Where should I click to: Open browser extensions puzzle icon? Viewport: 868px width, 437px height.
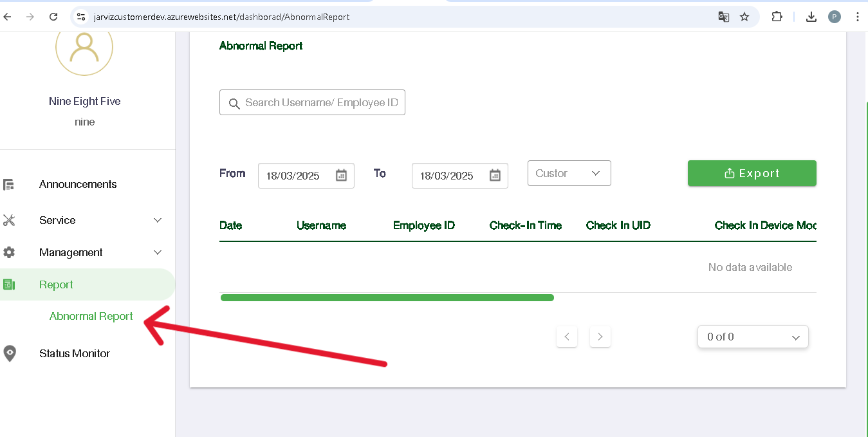(777, 17)
